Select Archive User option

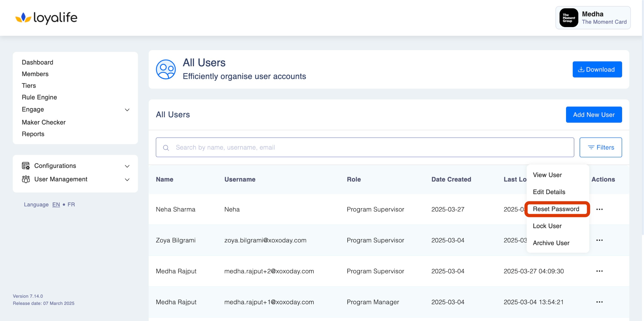click(x=551, y=243)
